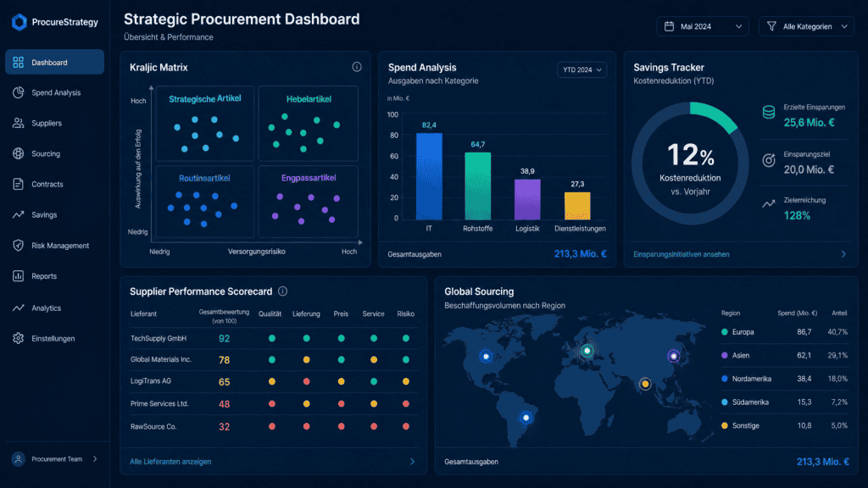
Task: Click the South America map marker
Action: click(x=526, y=417)
